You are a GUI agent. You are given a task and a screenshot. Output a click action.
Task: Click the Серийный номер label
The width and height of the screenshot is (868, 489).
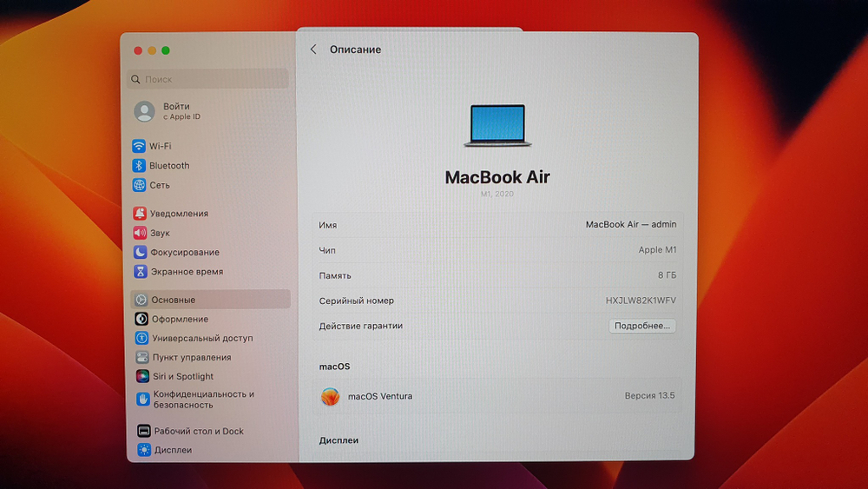click(x=357, y=301)
